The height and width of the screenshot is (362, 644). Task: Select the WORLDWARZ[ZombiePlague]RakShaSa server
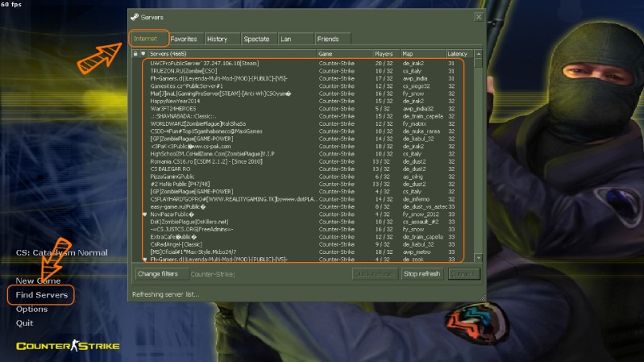[303, 123]
